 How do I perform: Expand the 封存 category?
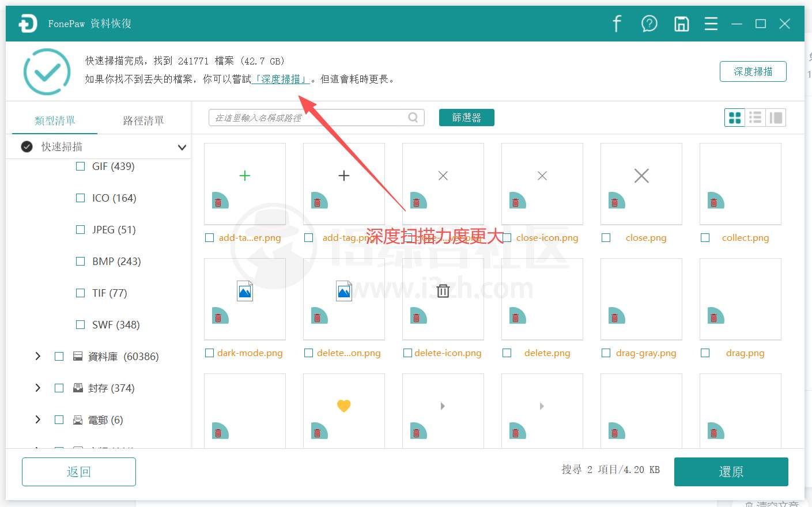pyautogui.click(x=38, y=388)
